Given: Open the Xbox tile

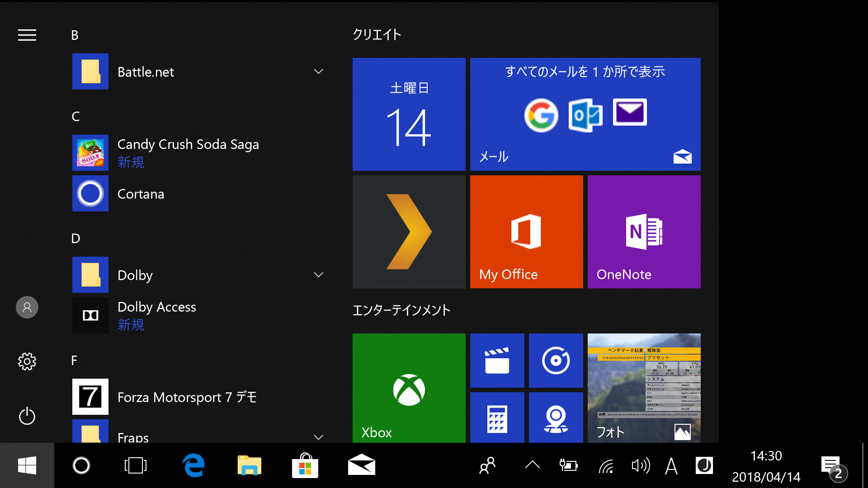Looking at the screenshot, I should coord(409,388).
